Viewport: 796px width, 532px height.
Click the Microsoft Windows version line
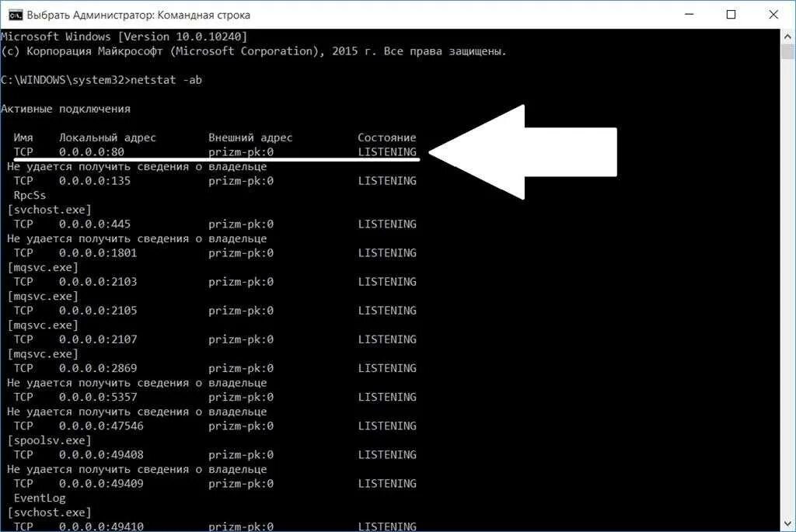tap(124, 37)
